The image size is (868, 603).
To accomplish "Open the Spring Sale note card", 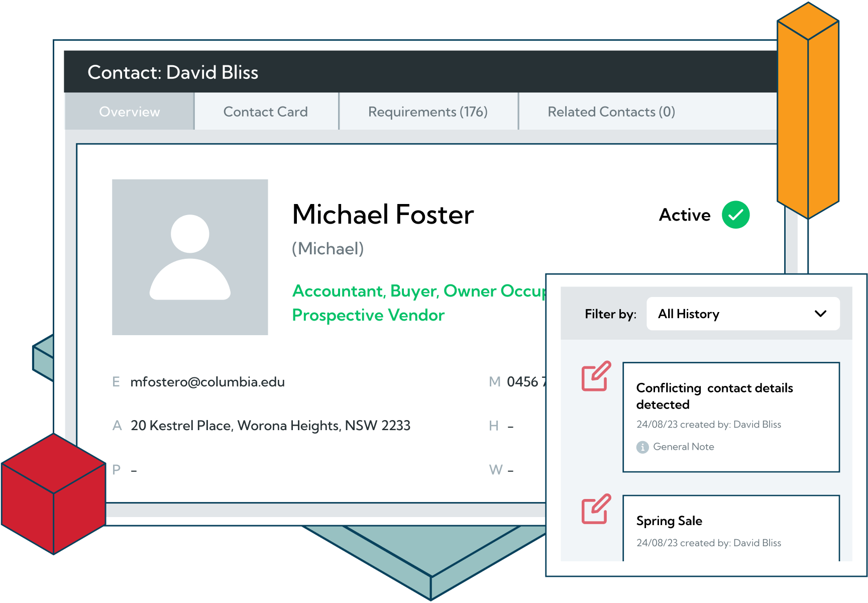I will pos(731,528).
